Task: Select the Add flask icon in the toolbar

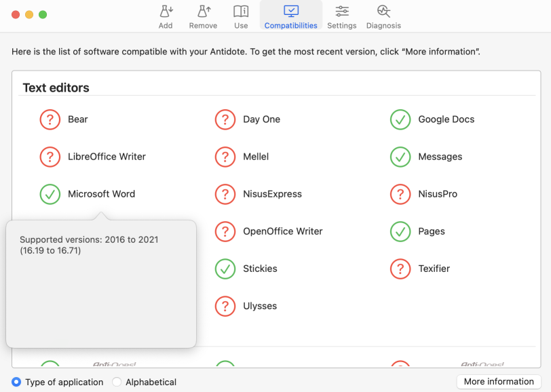Action: pos(166,15)
